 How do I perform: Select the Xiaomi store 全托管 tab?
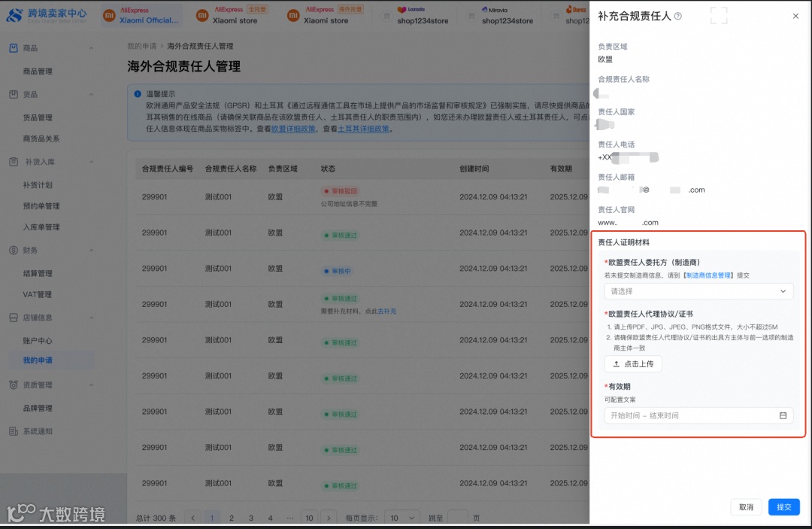click(232, 16)
